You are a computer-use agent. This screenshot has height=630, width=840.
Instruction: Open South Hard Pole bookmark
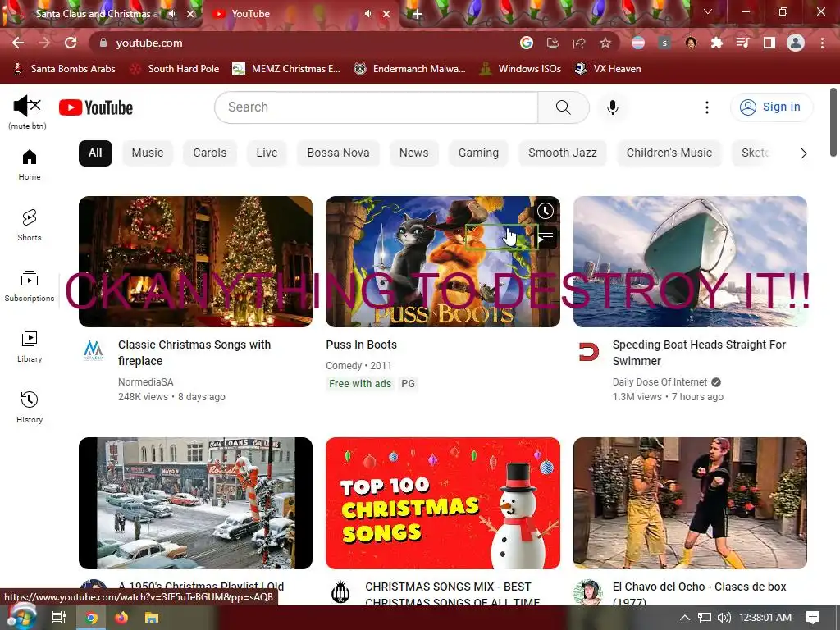176,69
